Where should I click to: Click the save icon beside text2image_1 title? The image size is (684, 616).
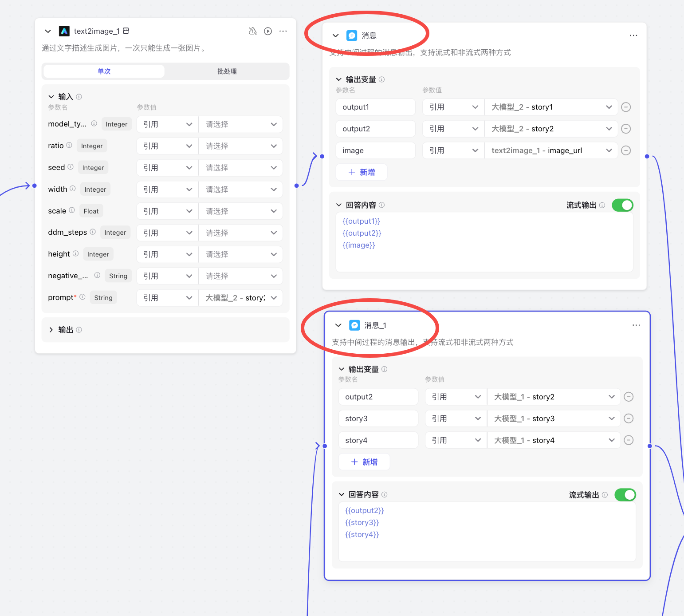(x=126, y=31)
